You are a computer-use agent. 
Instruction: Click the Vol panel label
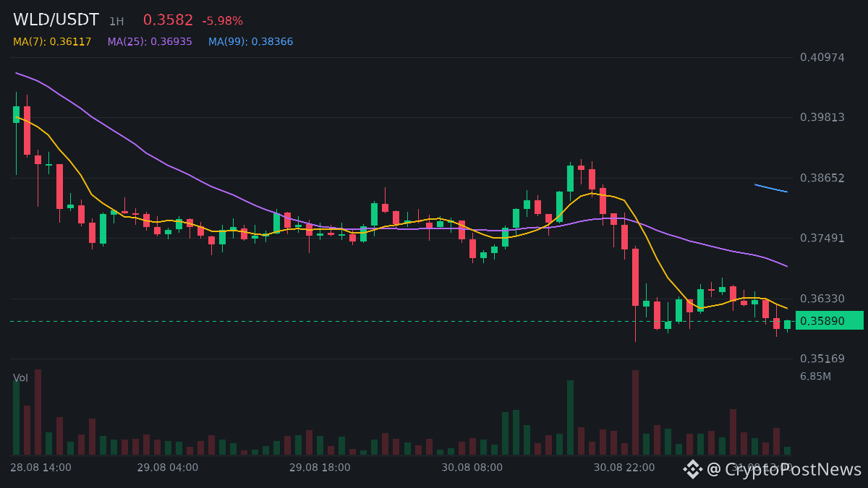tap(20, 378)
